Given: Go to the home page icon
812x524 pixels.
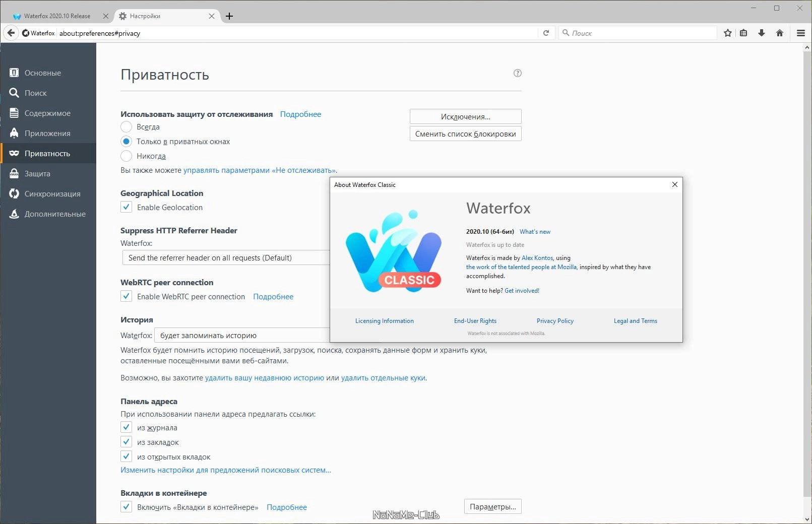Looking at the screenshot, I should click(780, 33).
